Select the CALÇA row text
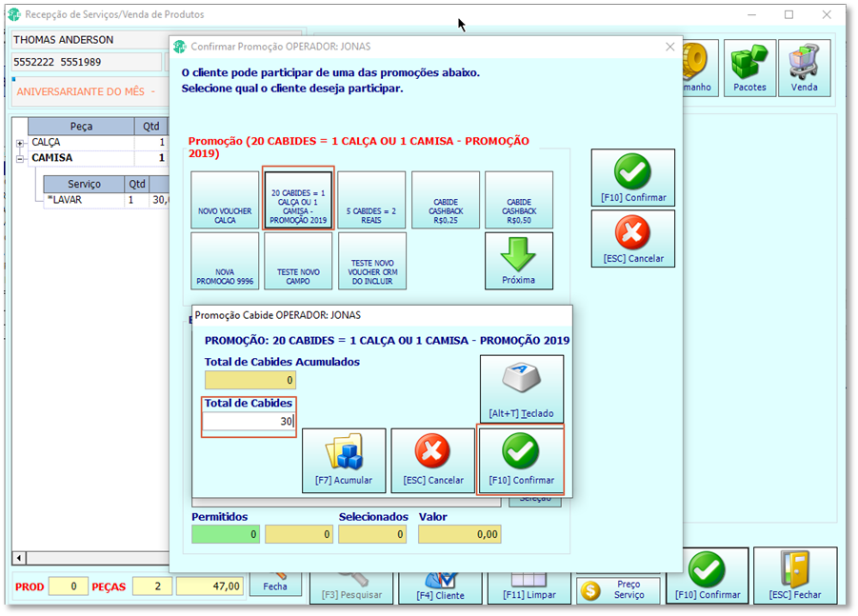 pyautogui.click(x=46, y=142)
